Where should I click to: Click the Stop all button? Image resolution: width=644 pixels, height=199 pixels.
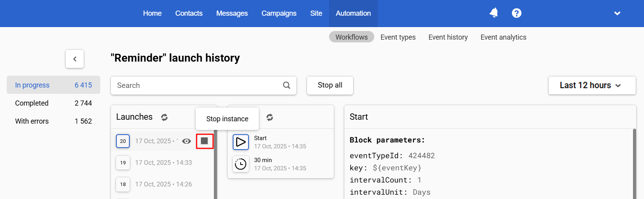tap(330, 85)
